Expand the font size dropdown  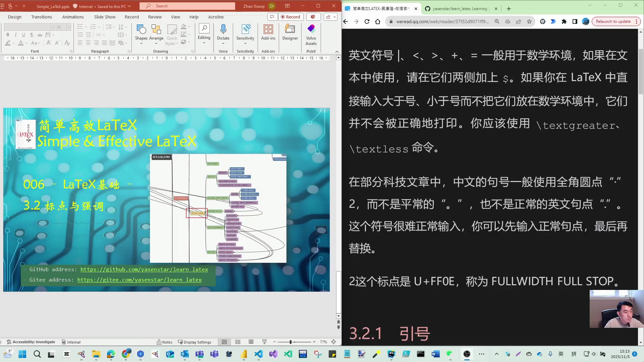click(x=69, y=27)
